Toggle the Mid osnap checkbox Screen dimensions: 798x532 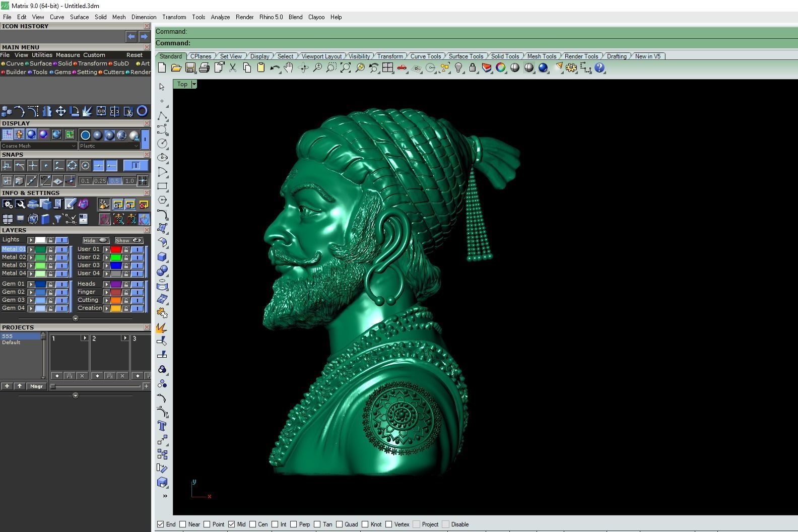(x=231, y=524)
